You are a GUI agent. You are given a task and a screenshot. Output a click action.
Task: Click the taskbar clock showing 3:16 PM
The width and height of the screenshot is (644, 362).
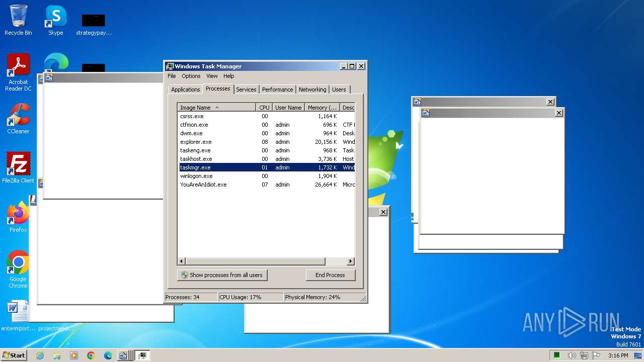[x=618, y=355]
